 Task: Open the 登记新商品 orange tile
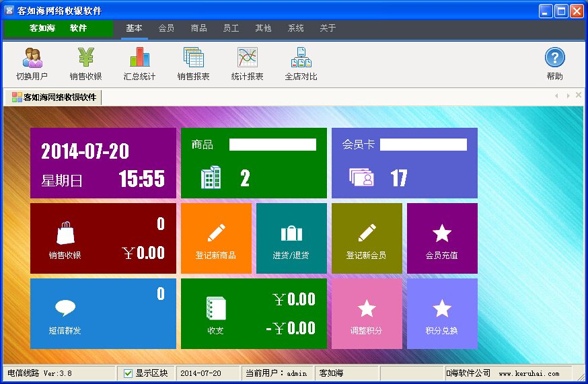click(216, 239)
